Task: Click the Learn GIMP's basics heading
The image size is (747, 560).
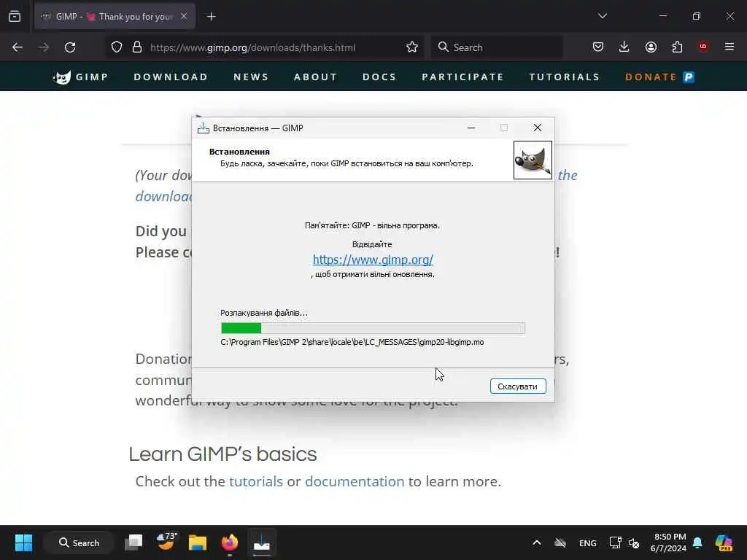Action: tap(222, 454)
